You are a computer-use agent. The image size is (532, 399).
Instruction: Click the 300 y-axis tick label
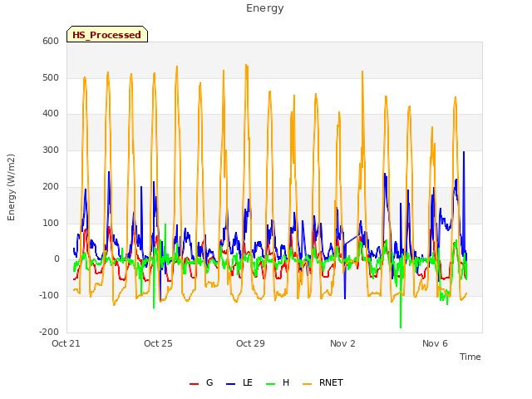51,150
